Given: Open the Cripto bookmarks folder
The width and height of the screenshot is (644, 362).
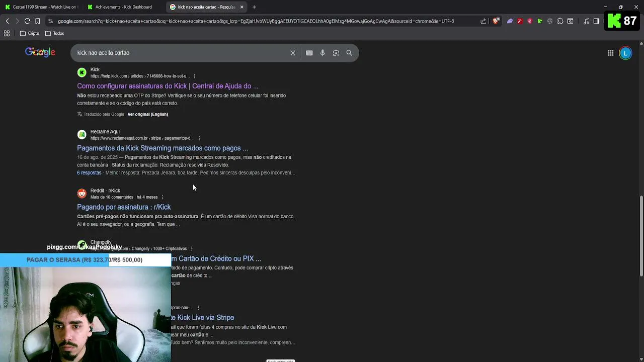Looking at the screenshot, I should 30,33.
